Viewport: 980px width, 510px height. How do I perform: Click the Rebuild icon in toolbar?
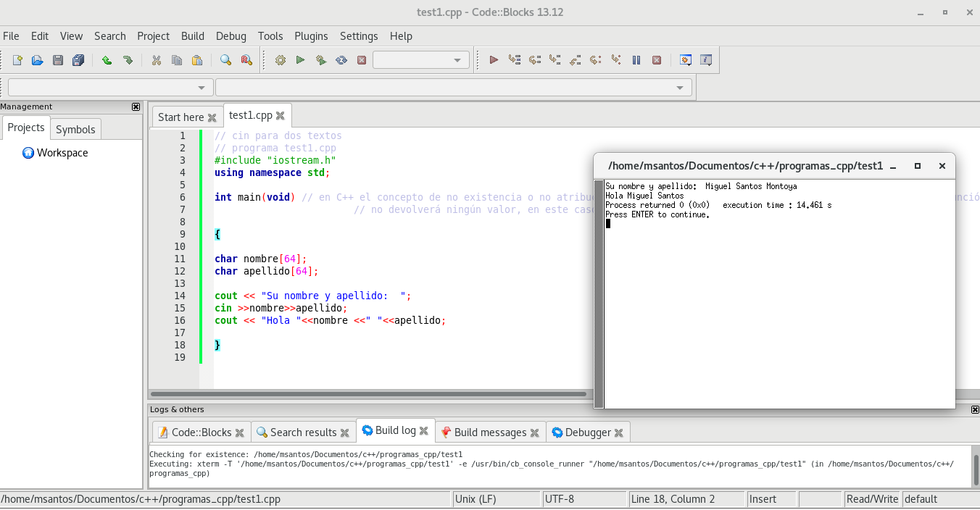341,60
